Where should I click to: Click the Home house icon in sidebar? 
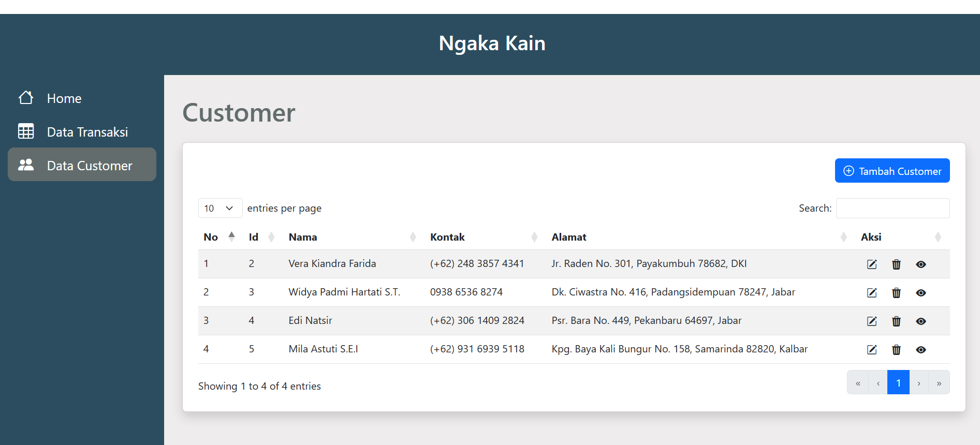click(26, 98)
